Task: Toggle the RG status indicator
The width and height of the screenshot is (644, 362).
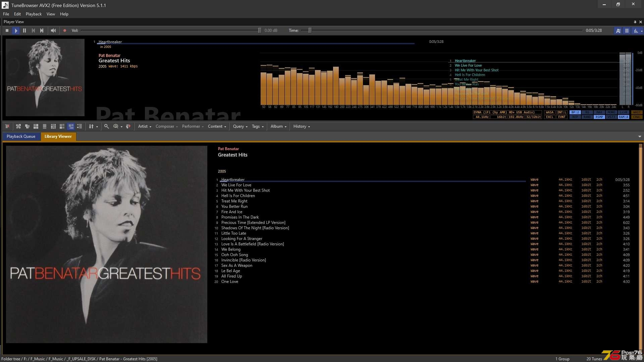Action: tap(587, 112)
